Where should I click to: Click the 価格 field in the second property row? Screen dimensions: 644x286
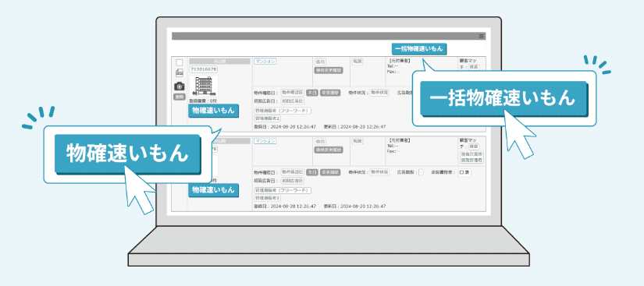click(320, 141)
